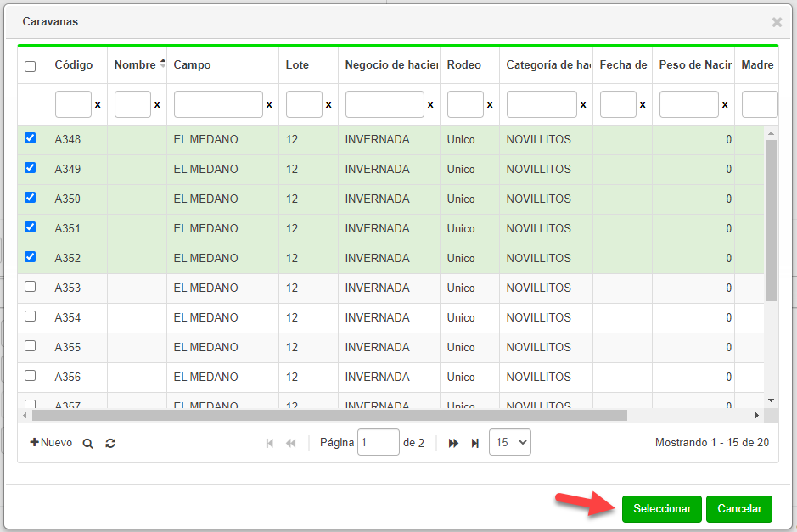This screenshot has width=797, height=532.
Task: Click the search magnifier icon in pager
Action: 87,444
